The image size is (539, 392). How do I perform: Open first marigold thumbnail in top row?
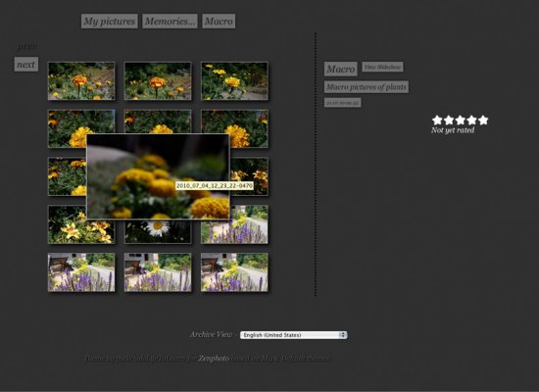[81, 81]
